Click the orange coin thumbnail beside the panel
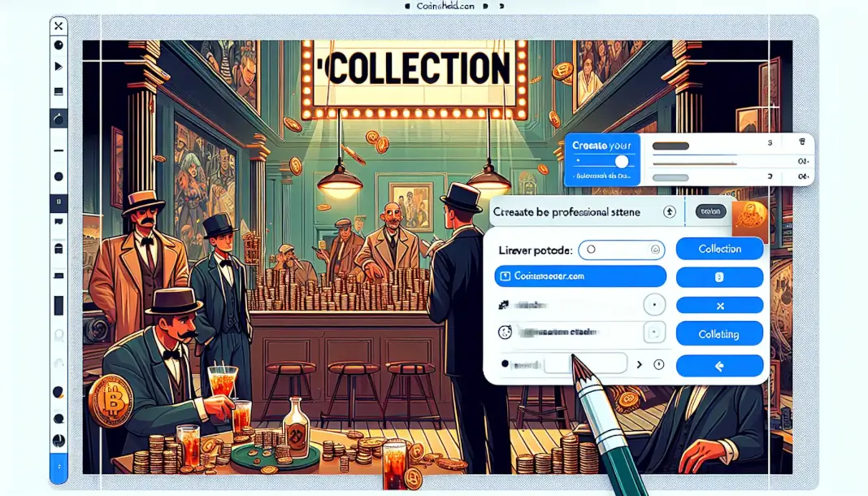This screenshot has height=496, width=868. 749,218
